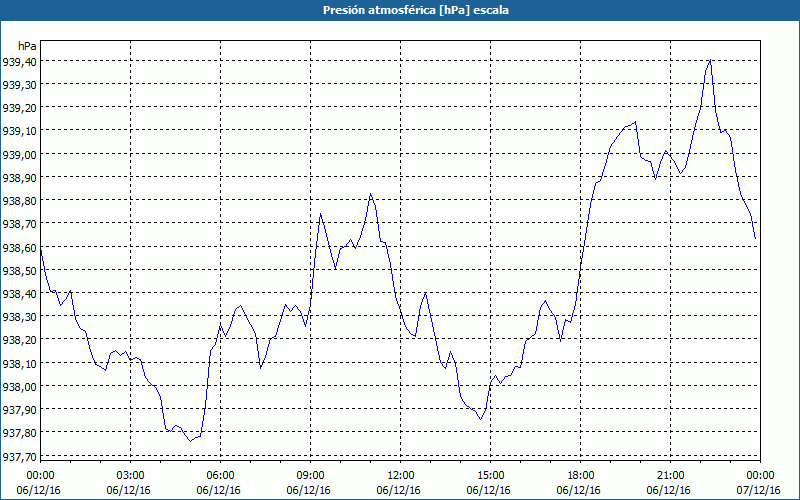Select the 939,40 y-axis label

point(19,62)
